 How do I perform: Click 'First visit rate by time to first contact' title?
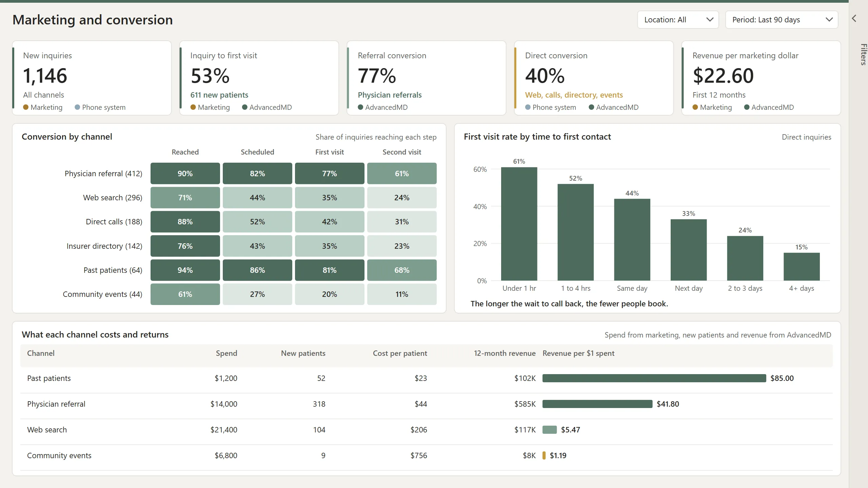(537, 137)
